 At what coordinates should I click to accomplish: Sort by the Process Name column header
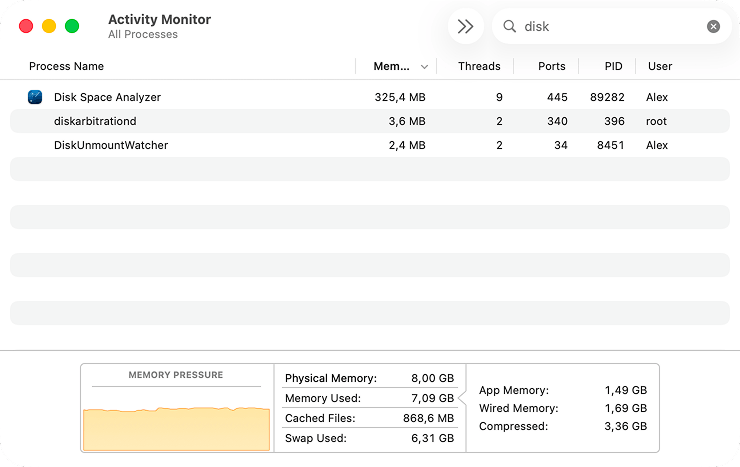tap(67, 66)
